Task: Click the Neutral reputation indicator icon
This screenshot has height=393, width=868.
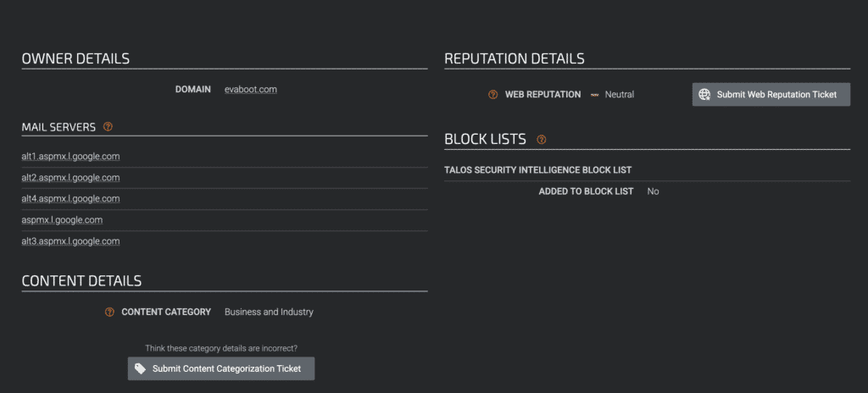Action: 594,95
